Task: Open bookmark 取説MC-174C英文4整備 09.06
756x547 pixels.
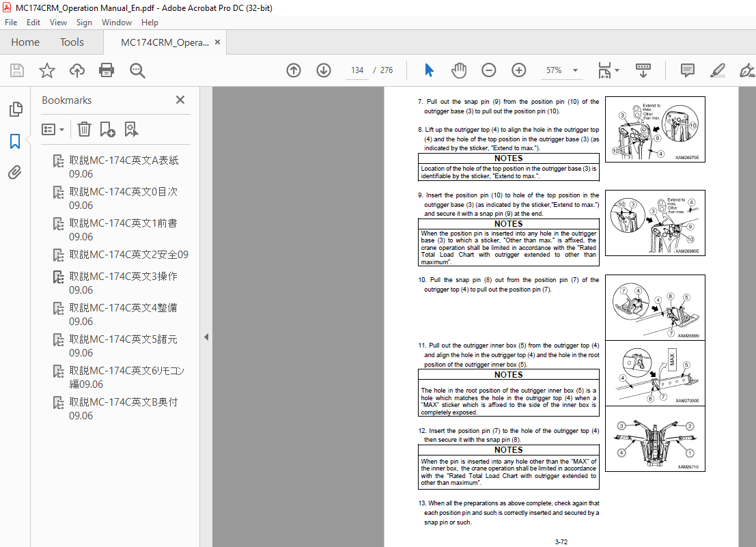Action: pos(123,314)
